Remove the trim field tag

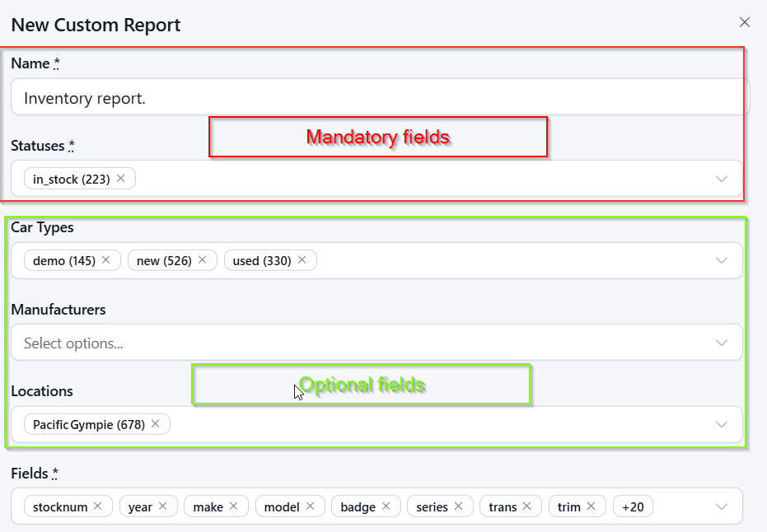tap(592, 506)
